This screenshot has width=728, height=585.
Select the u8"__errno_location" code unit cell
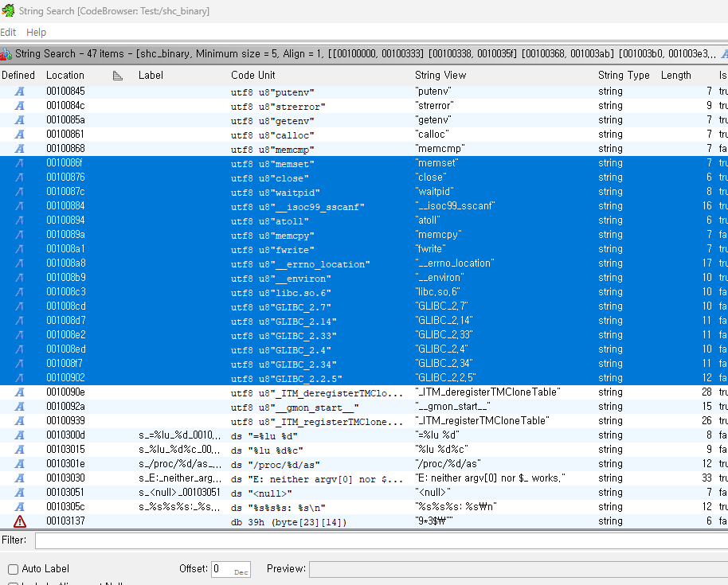click(x=300, y=264)
